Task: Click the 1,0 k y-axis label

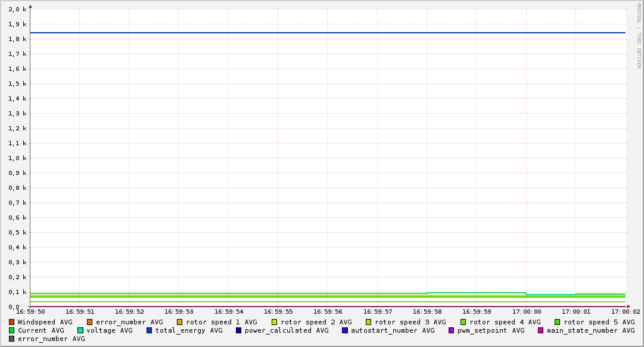Action: [17, 158]
